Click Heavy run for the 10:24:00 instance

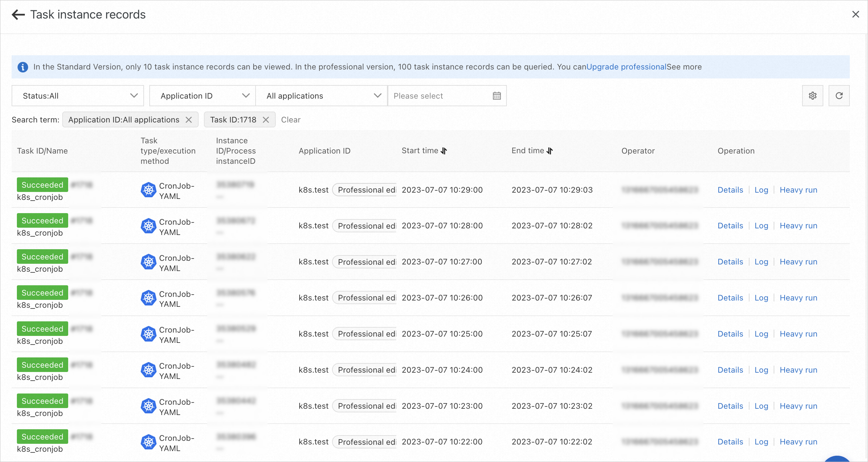pyautogui.click(x=798, y=370)
